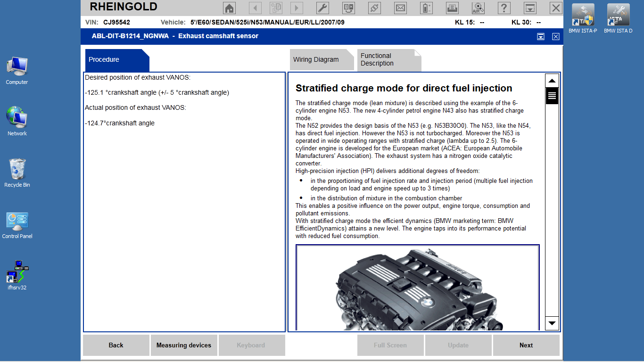644x362 pixels.
Task: Advance to the next step with Next
Action: coord(526,345)
